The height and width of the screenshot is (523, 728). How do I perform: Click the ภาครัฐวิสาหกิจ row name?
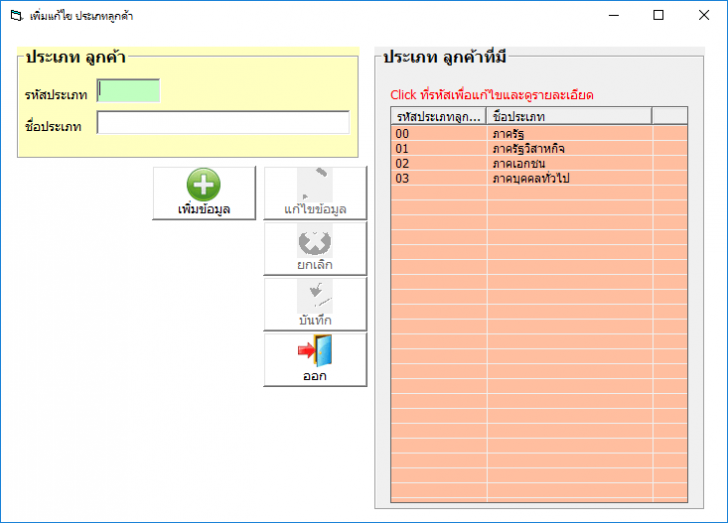point(528,149)
